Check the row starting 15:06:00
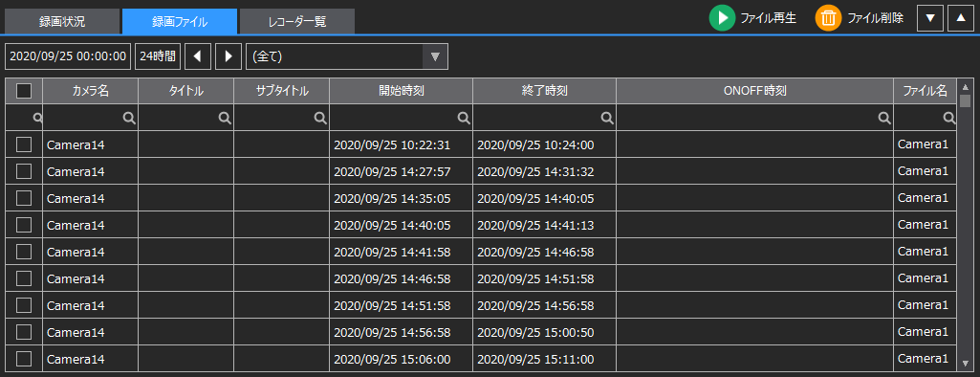980x377 pixels. tap(24, 359)
